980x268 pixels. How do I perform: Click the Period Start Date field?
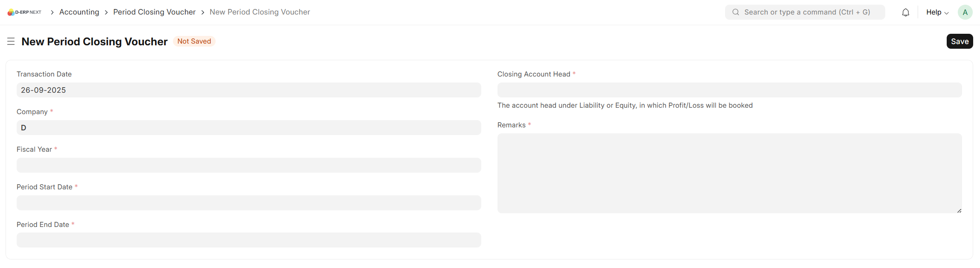(x=249, y=203)
